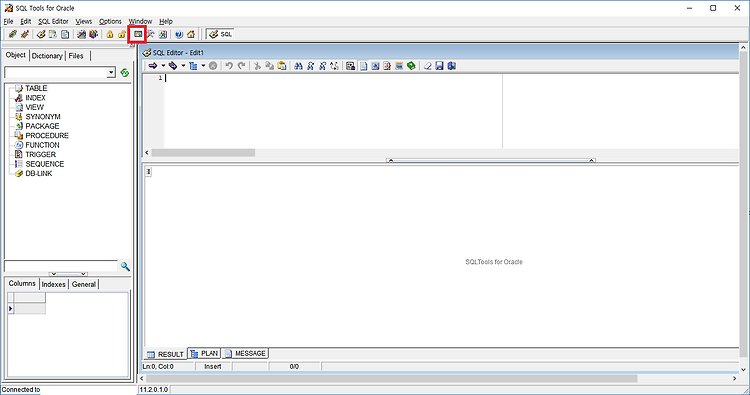750x395 pixels.
Task: Click the object search input field
Action: point(60,266)
